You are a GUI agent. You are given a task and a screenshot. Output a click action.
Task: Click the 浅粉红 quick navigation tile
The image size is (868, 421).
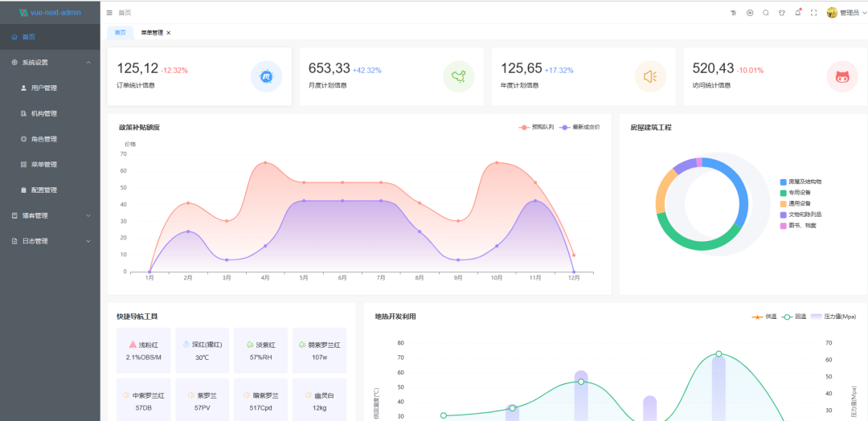point(144,350)
